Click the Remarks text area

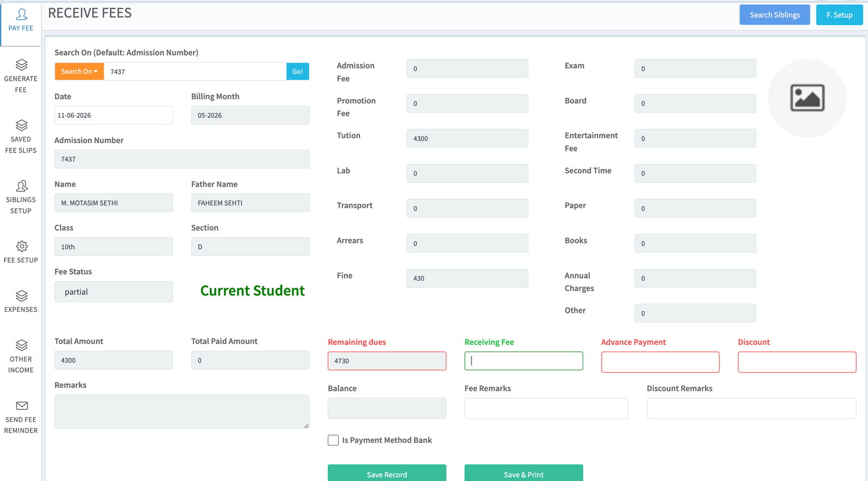pos(182,412)
